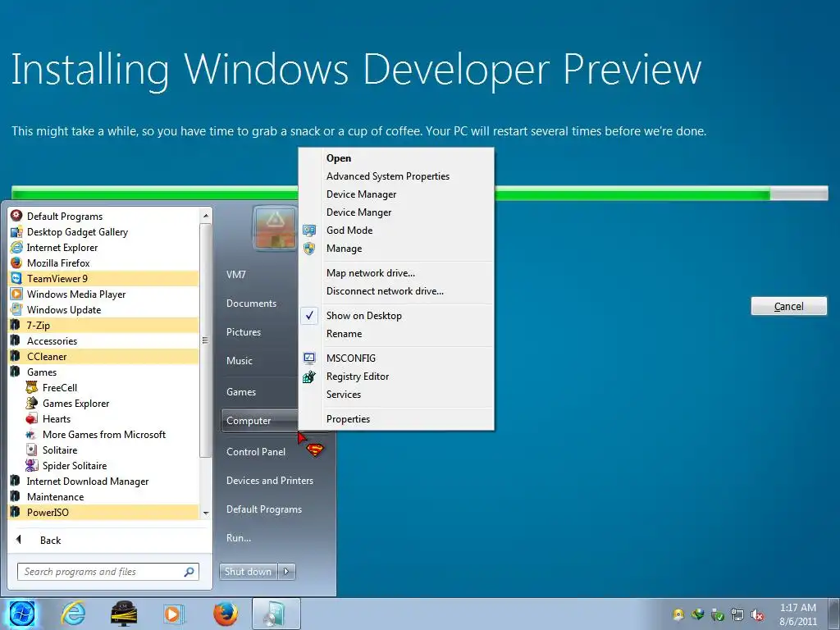Image resolution: width=840 pixels, height=630 pixels.
Task: Click the user account picture
Action: coord(275,229)
